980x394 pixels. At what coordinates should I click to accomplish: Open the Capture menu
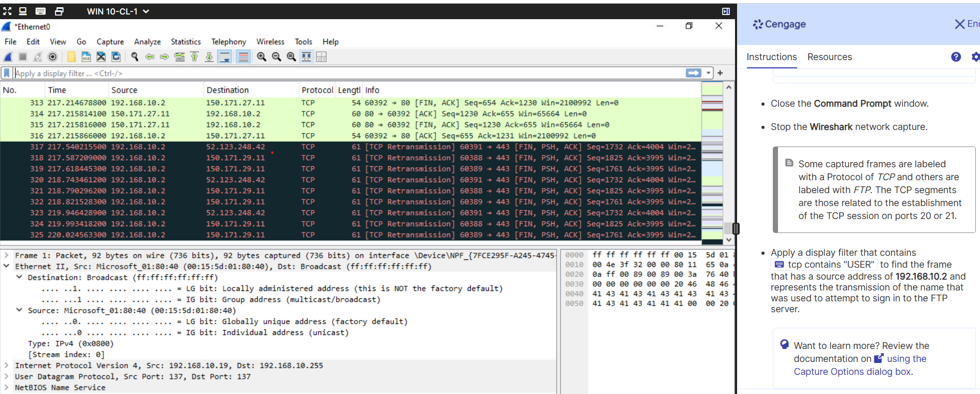pyautogui.click(x=110, y=42)
